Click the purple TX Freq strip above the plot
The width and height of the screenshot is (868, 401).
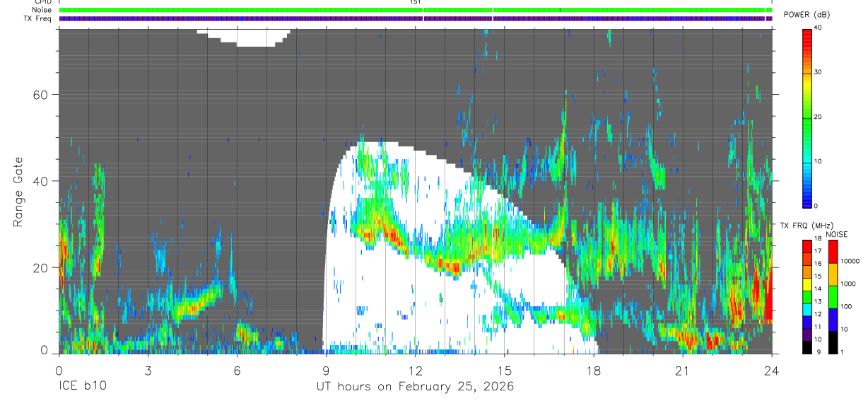coord(416,18)
